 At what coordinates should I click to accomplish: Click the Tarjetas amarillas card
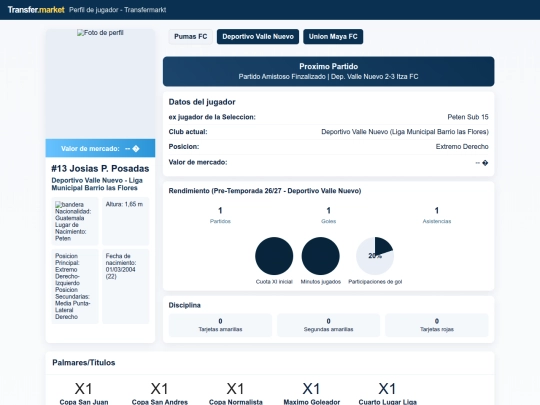point(220,325)
